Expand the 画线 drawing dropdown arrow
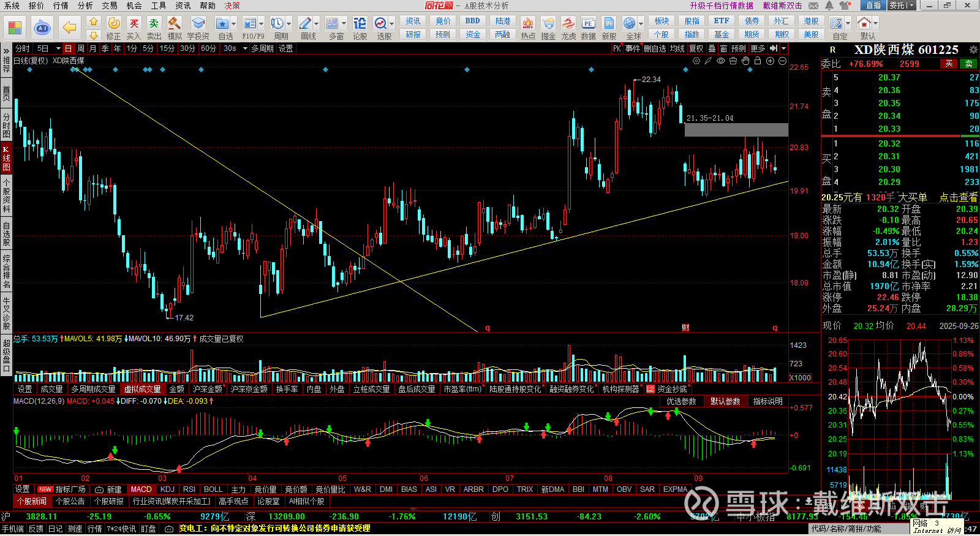The width and height of the screenshot is (980, 536). pos(316,24)
